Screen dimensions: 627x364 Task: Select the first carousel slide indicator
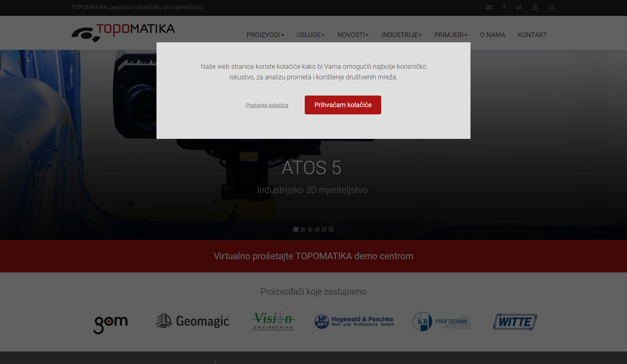[296, 229]
